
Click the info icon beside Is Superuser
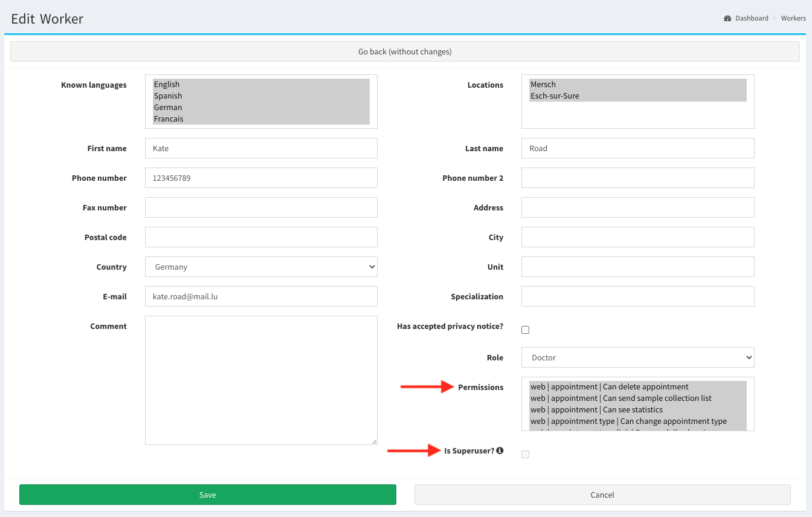[500, 450]
